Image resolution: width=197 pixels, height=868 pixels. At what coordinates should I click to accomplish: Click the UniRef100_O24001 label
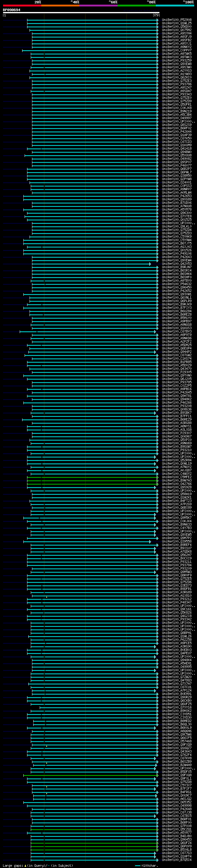click(x=176, y=182)
